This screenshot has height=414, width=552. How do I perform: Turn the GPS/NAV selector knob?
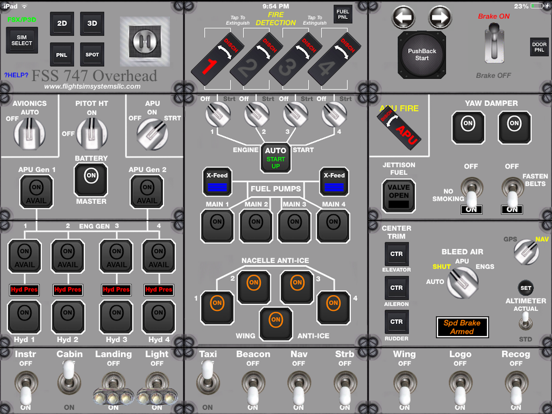pos(526,252)
